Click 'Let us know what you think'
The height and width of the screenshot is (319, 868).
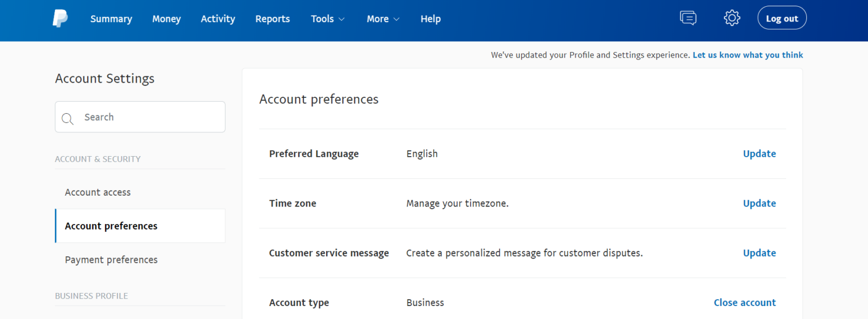[748, 55]
